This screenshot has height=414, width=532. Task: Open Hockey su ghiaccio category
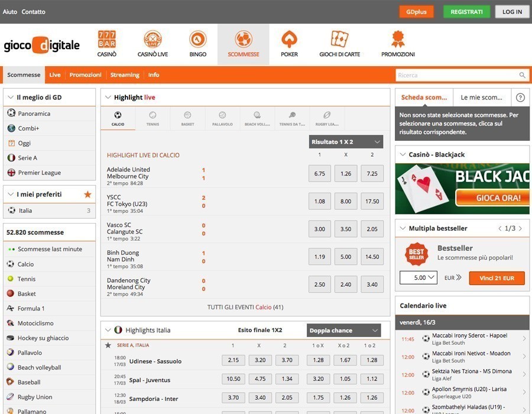pyautogui.click(x=50, y=338)
